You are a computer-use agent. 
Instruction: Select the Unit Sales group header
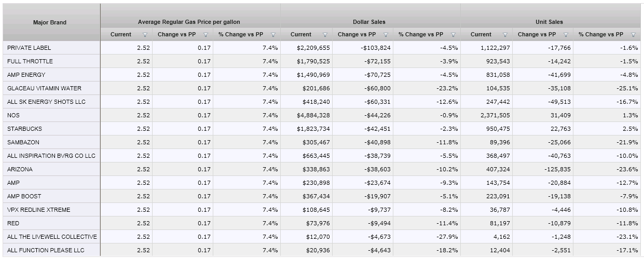pyautogui.click(x=549, y=22)
